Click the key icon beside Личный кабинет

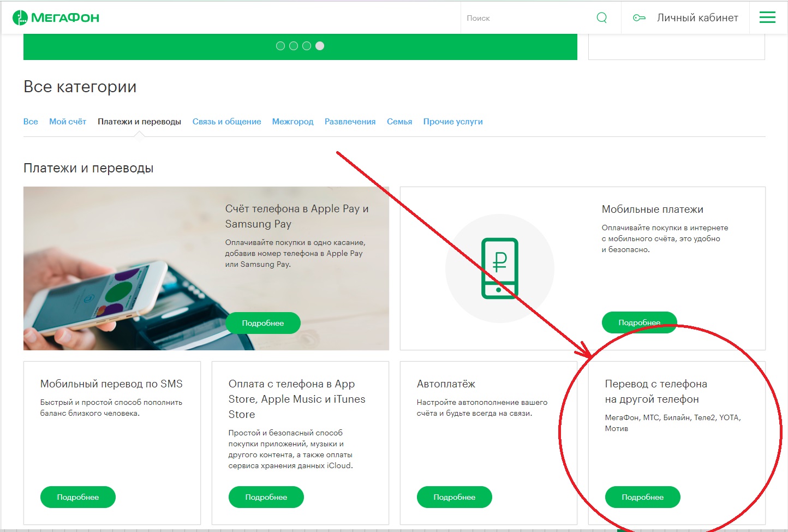pos(639,18)
